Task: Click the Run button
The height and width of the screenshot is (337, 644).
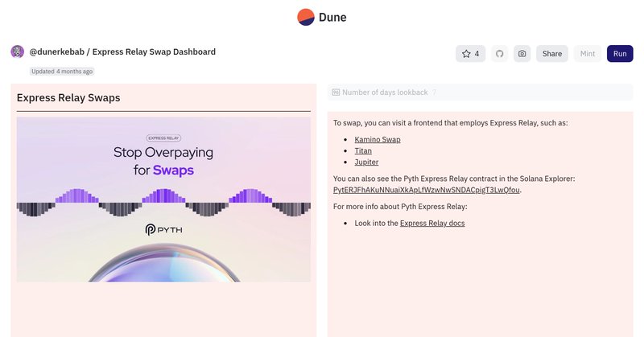Action: pos(620,54)
